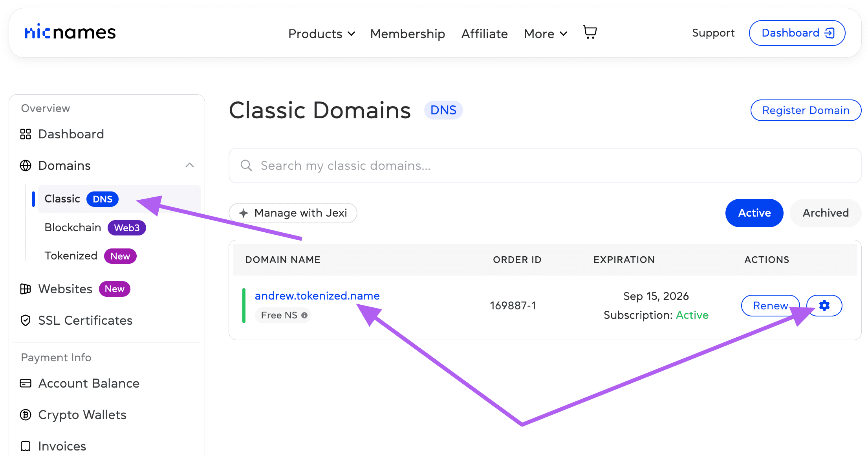The image size is (868, 456).
Task: Open the andrew.tokenized.name domain link
Action: [x=317, y=296]
